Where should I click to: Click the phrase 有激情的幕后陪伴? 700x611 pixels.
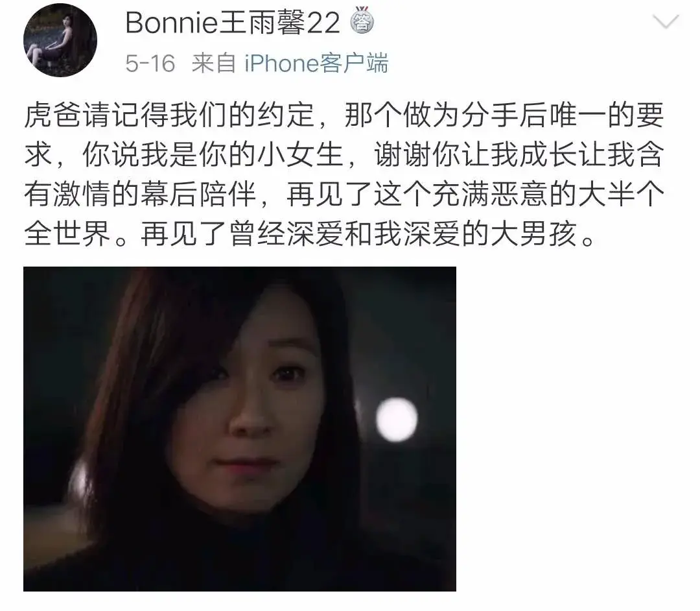(140, 195)
